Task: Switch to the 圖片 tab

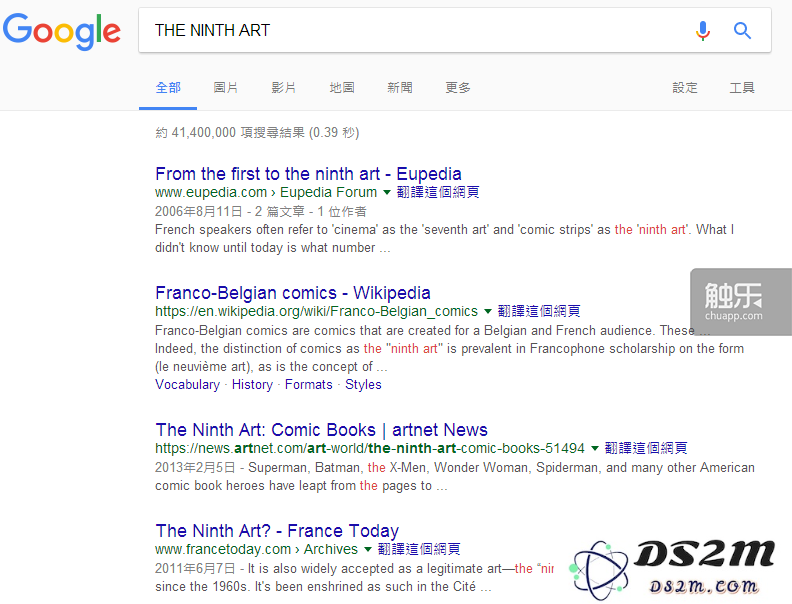Action: [226, 88]
